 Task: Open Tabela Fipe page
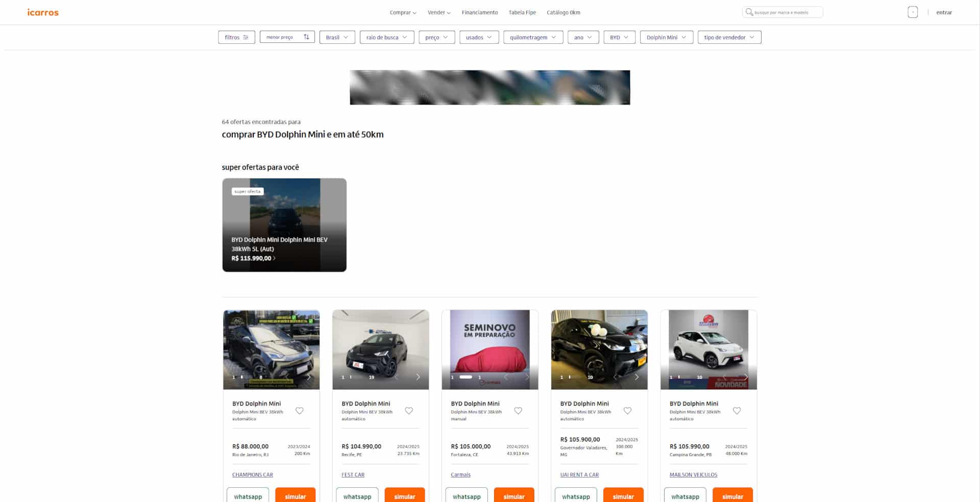(x=522, y=12)
